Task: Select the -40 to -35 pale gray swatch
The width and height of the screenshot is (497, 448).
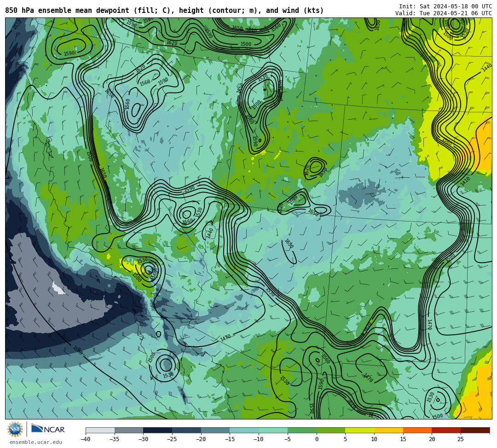Action: point(100,430)
